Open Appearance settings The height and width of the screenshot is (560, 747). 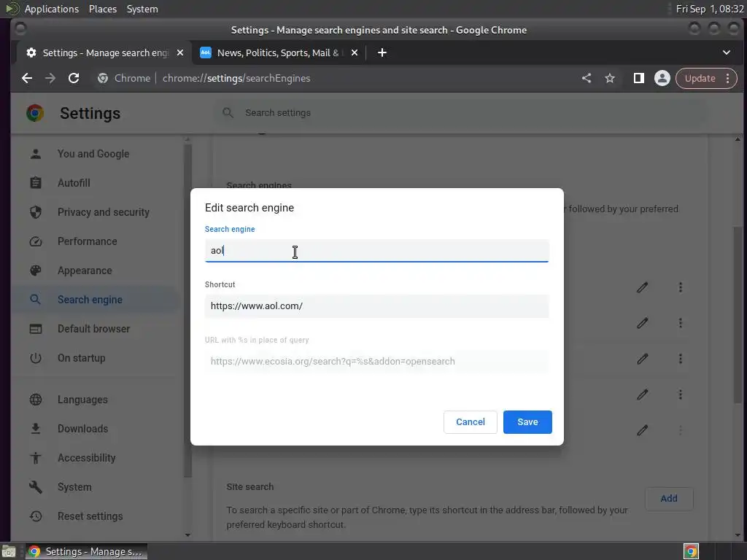pos(85,271)
